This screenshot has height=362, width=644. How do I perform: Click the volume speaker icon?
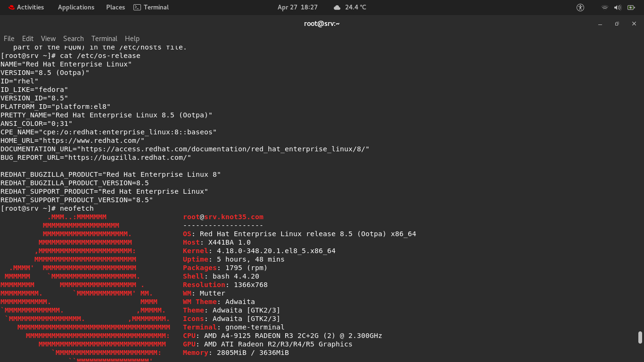pos(618,8)
